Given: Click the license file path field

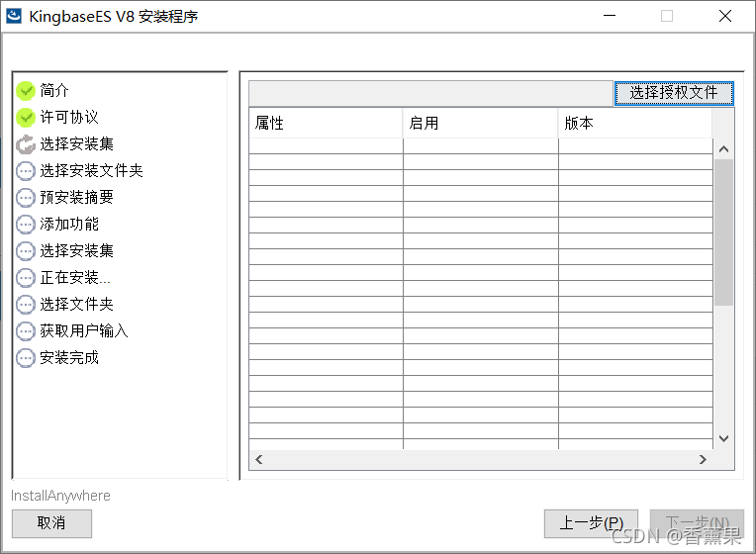Looking at the screenshot, I should coord(430,93).
